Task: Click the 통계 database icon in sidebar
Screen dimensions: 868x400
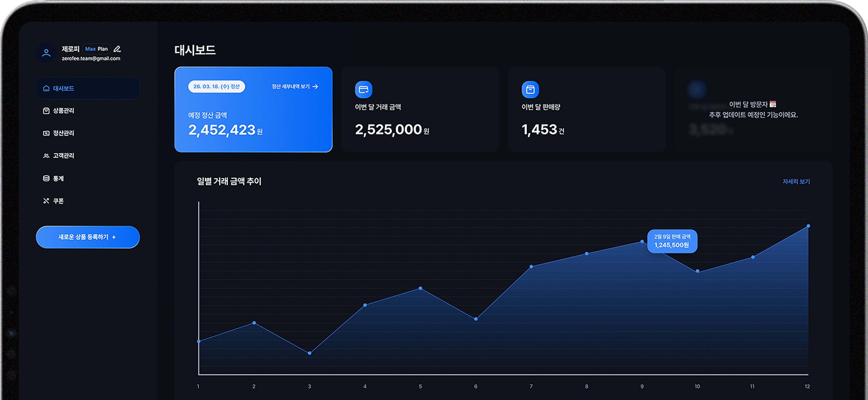Action: [46, 179]
